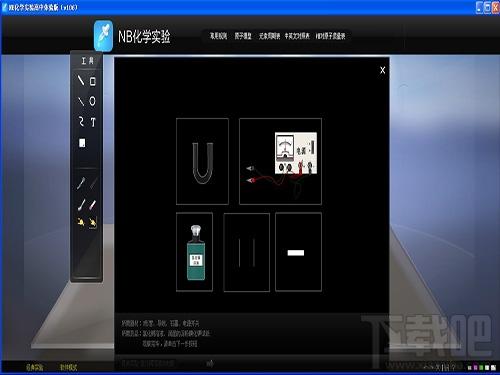Pick the upper-left glass rod tool
500x375 pixels.
[x=81, y=183]
